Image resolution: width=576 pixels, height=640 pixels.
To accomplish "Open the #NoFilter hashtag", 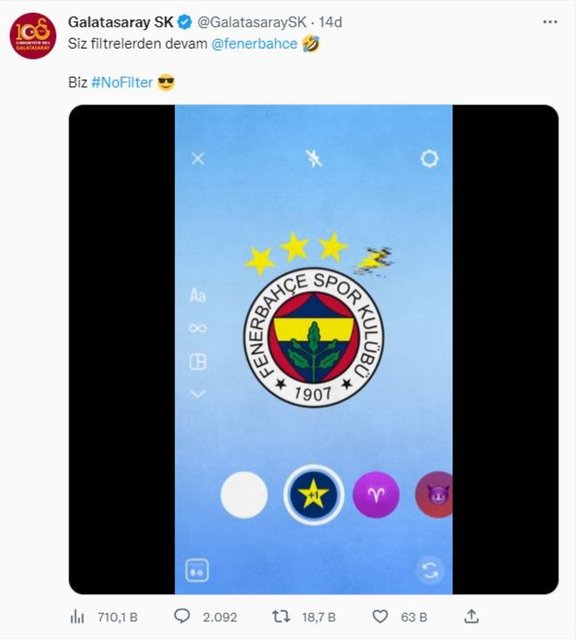I will click(x=122, y=82).
